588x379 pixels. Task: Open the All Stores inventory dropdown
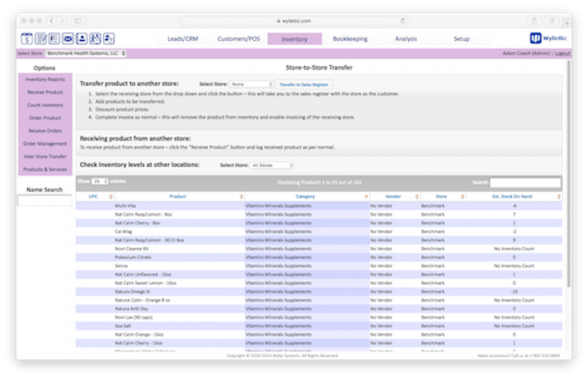coord(273,165)
